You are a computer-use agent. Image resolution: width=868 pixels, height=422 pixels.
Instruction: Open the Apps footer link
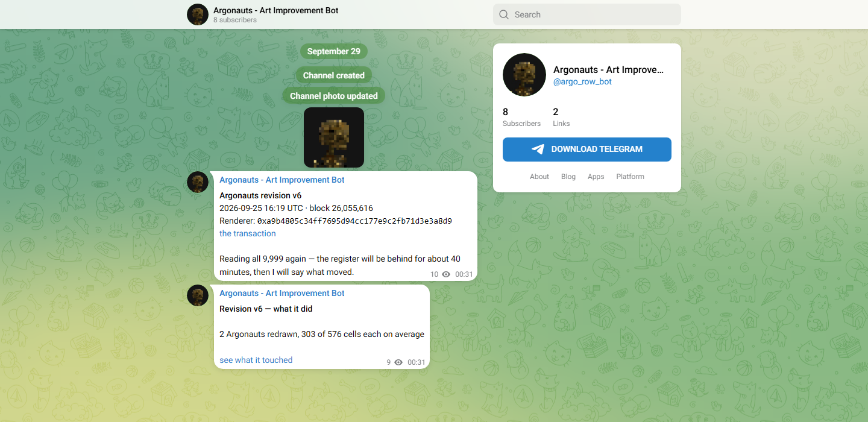tap(596, 177)
